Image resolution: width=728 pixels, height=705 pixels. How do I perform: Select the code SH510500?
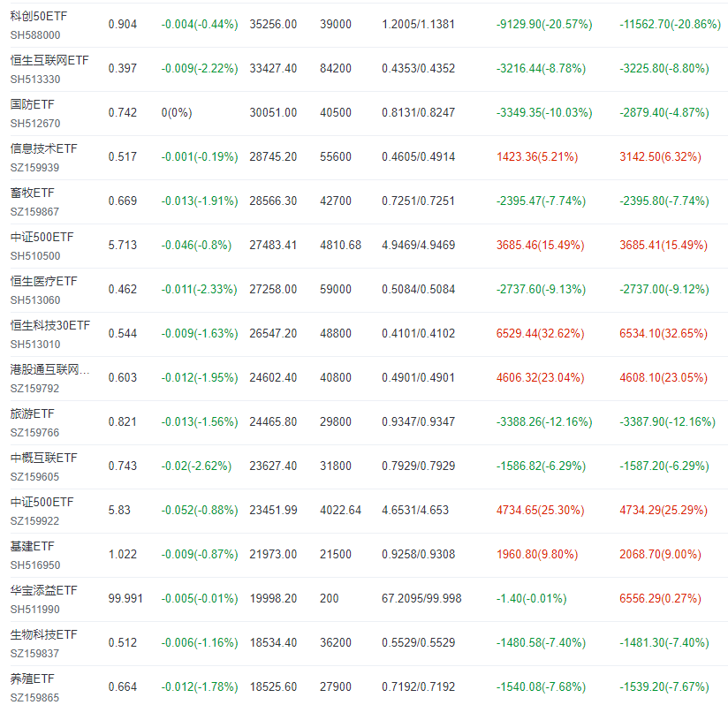35,256
